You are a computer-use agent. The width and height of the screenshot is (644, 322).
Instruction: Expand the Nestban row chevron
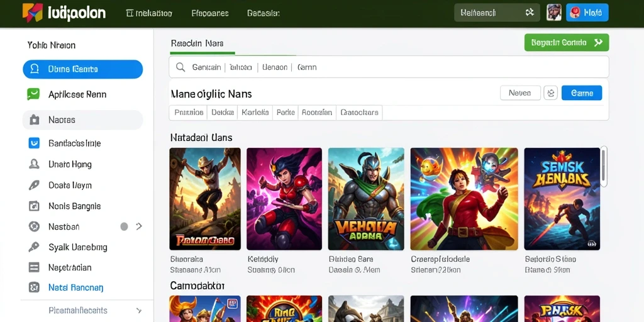[139, 226]
